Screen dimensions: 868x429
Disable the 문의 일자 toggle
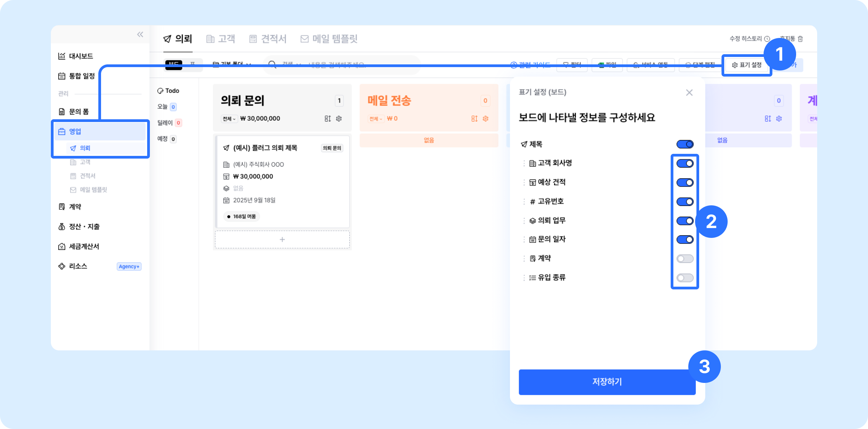click(685, 240)
